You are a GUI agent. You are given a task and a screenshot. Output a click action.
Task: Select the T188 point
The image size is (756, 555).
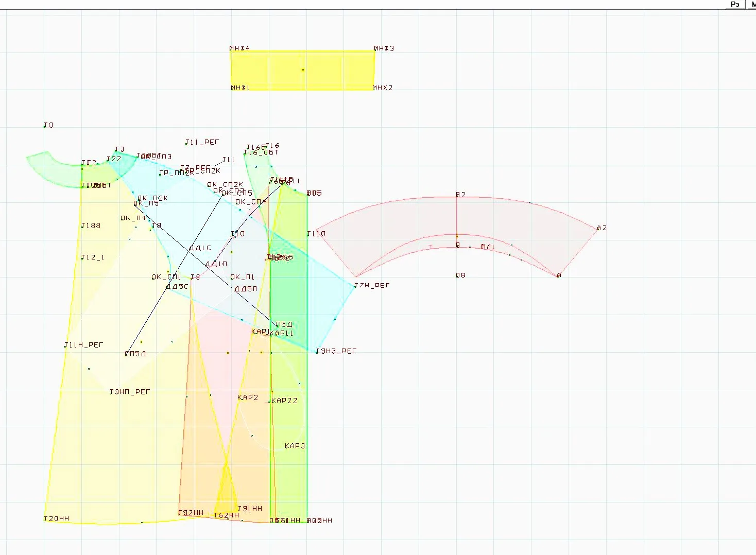pyautogui.click(x=91, y=226)
